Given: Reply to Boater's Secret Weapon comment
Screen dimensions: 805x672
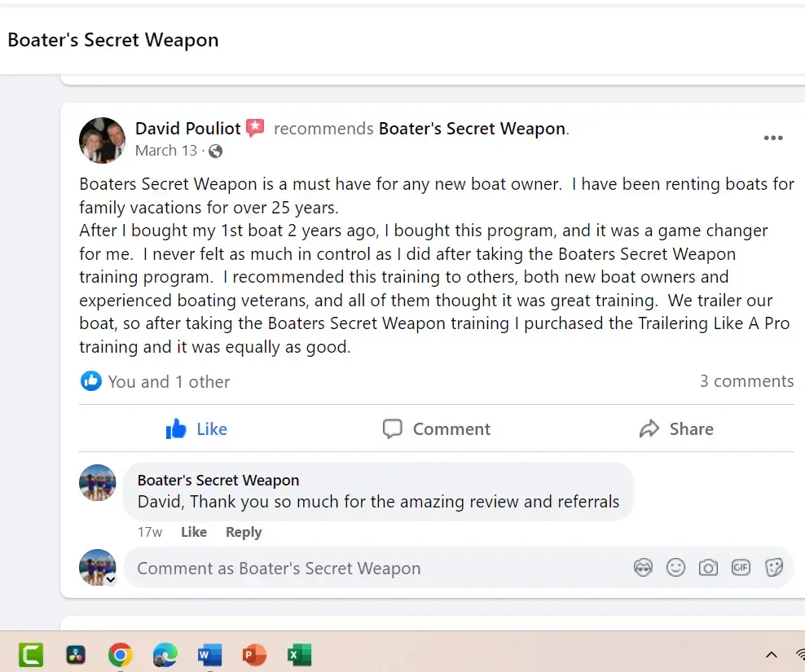Looking at the screenshot, I should (x=244, y=532).
